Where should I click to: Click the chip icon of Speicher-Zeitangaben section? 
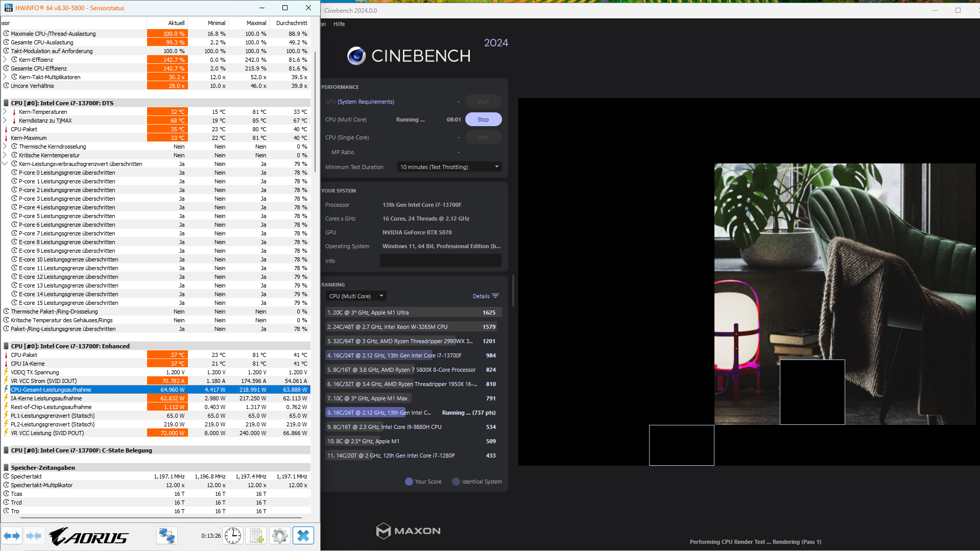(x=6, y=468)
